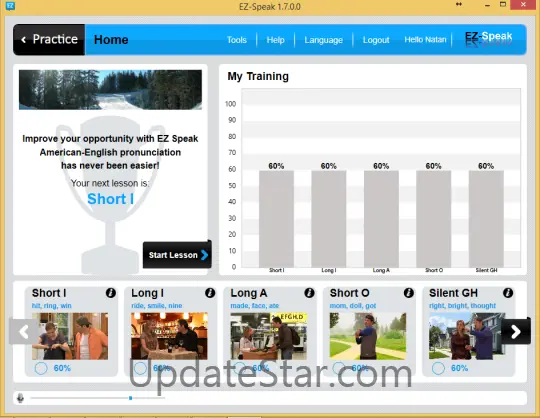The image size is (540, 418).
Task: Open the Long A lesson thumbnail
Action: click(269, 336)
